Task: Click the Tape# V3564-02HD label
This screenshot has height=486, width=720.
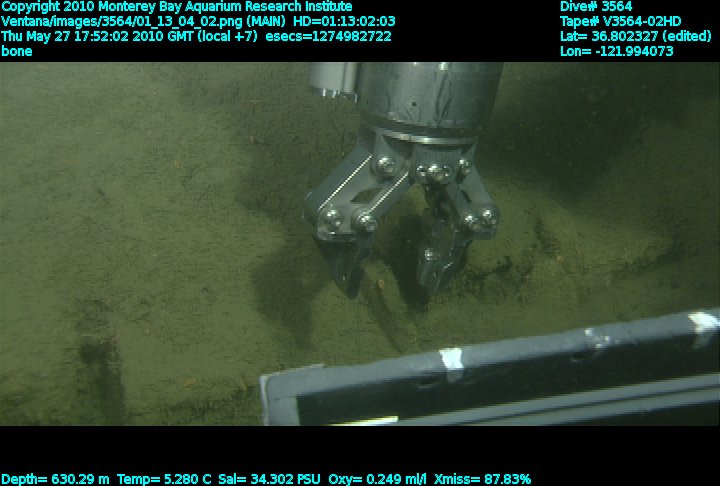Action: 620,22
